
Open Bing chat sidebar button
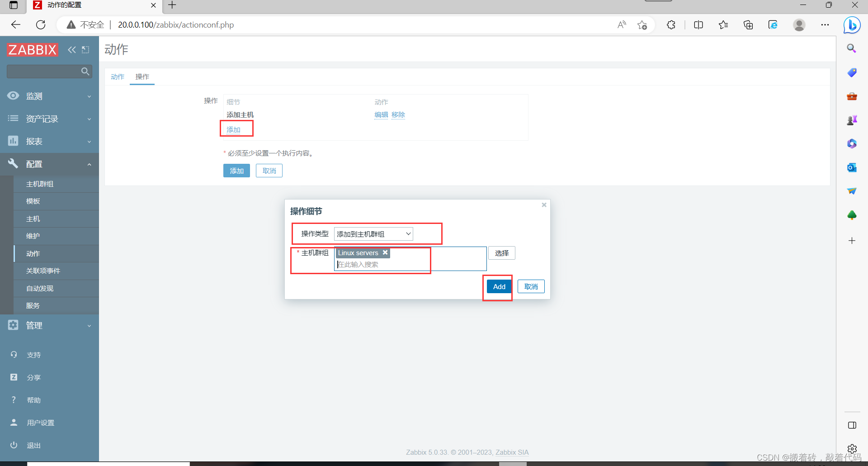click(852, 25)
